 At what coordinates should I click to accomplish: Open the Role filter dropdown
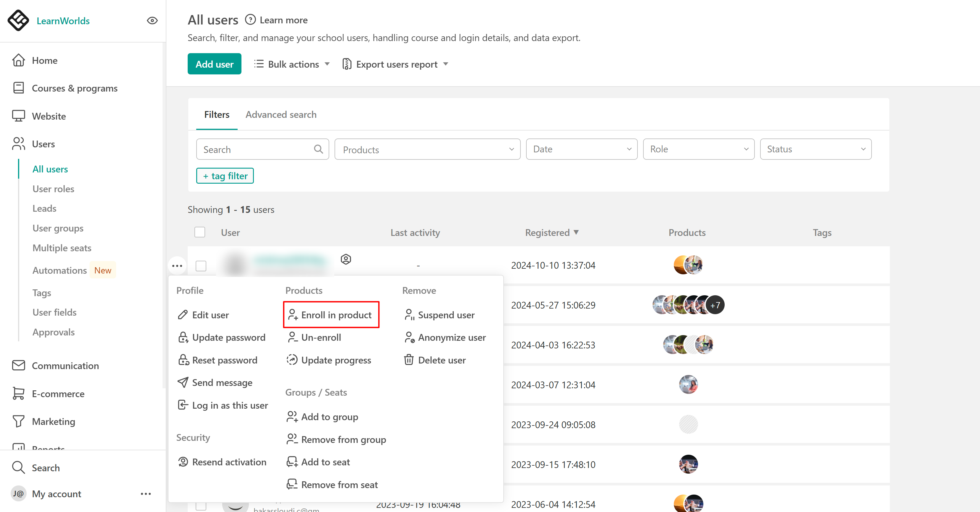[698, 149]
